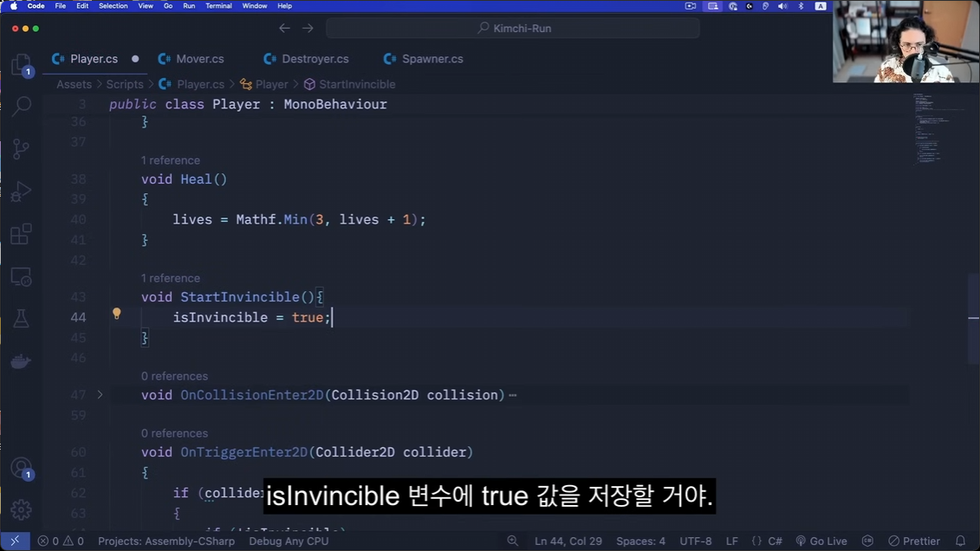Image resolution: width=980 pixels, height=551 pixels.
Task: Select language mode C# in status bar
Action: [775, 541]
